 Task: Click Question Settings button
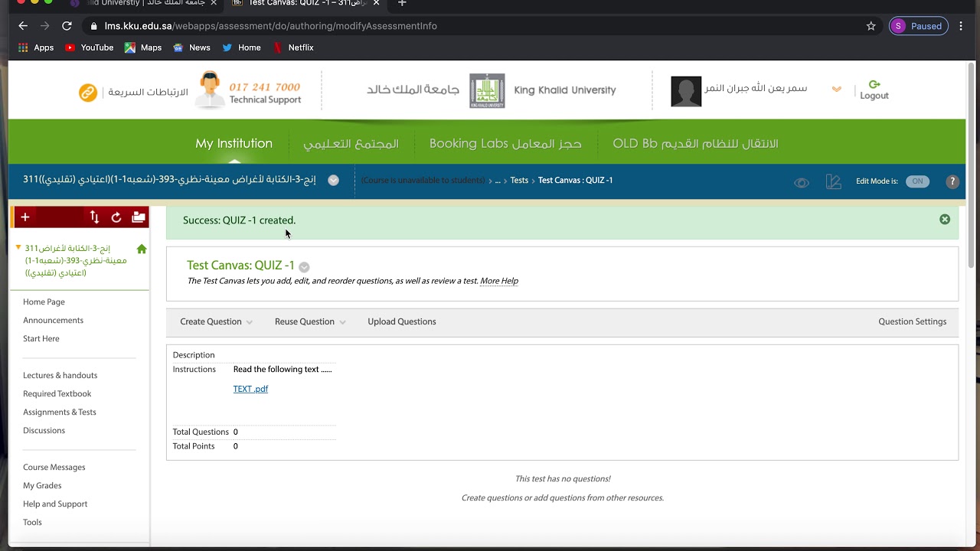(913, 321)
